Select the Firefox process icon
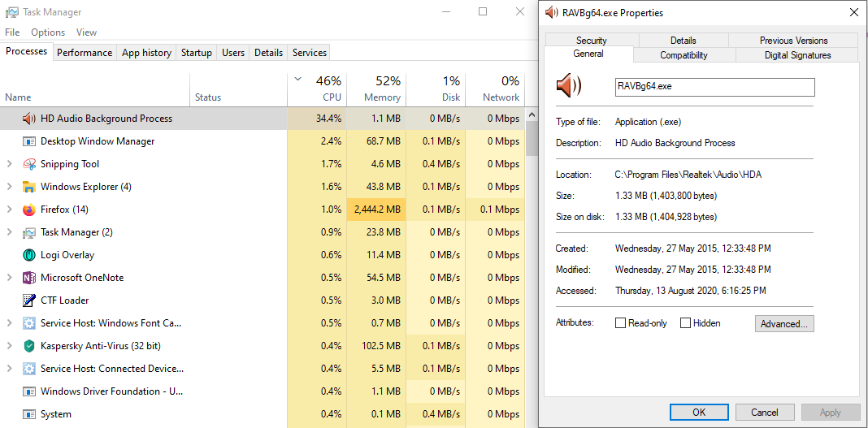The image size is (868, 428). click(x=28, y=210)
